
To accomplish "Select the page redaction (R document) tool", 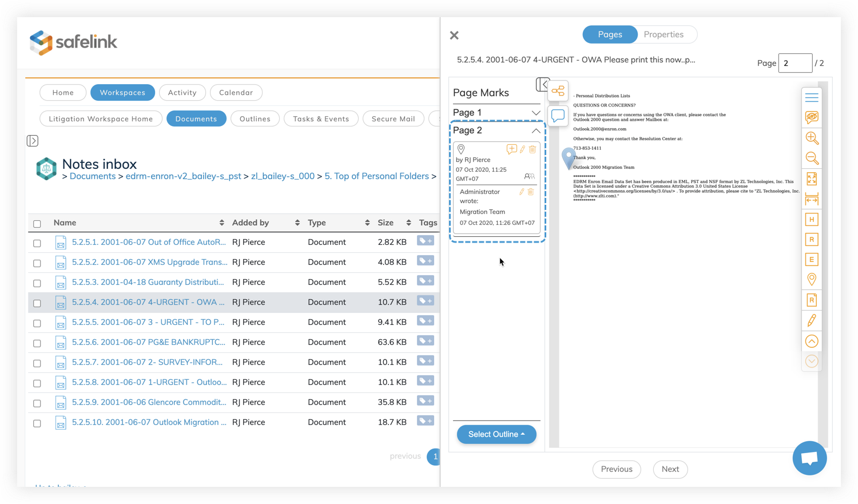I will pyautogui.click(x=812, y=300).
